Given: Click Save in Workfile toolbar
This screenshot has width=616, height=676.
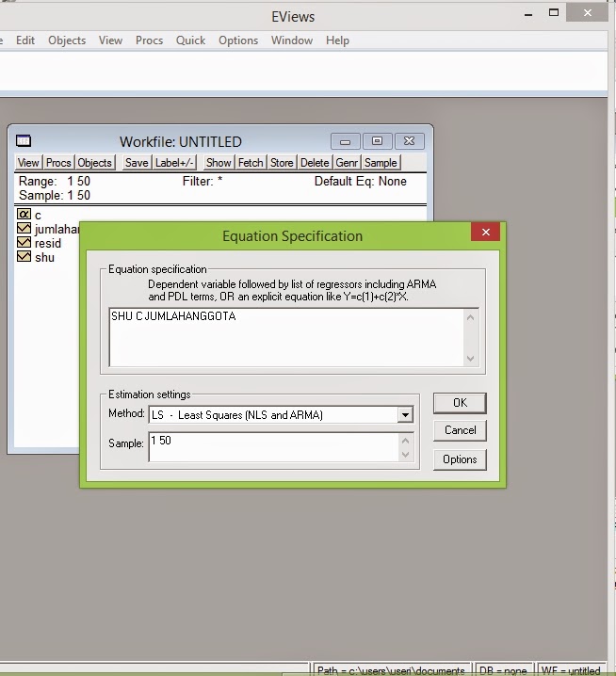Looking at the screenshot, I should (x=137, y=163).
